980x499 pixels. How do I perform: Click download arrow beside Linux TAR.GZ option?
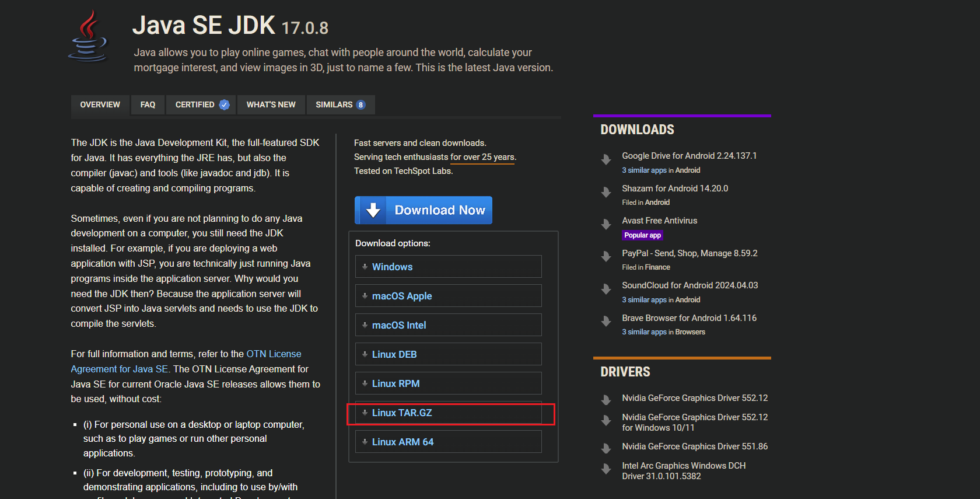pyautogui.click(x=365, y=413)
